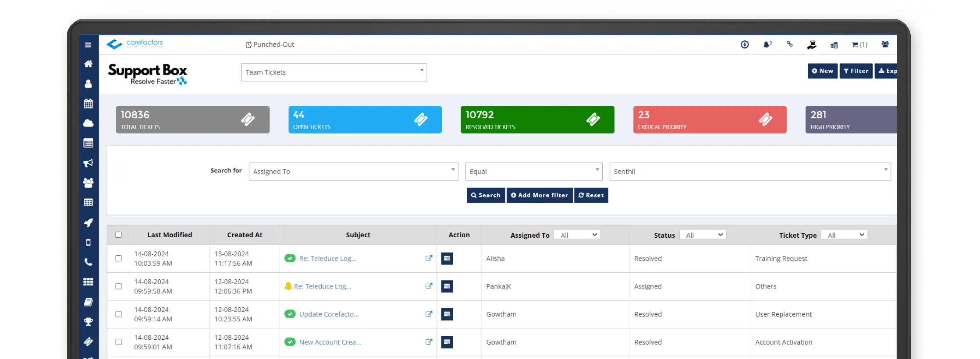Open the table grid sidebar icon
Image resolution: width=980 pixels, height=359 pixels.
pyautogui.click(x=88, y=202)
